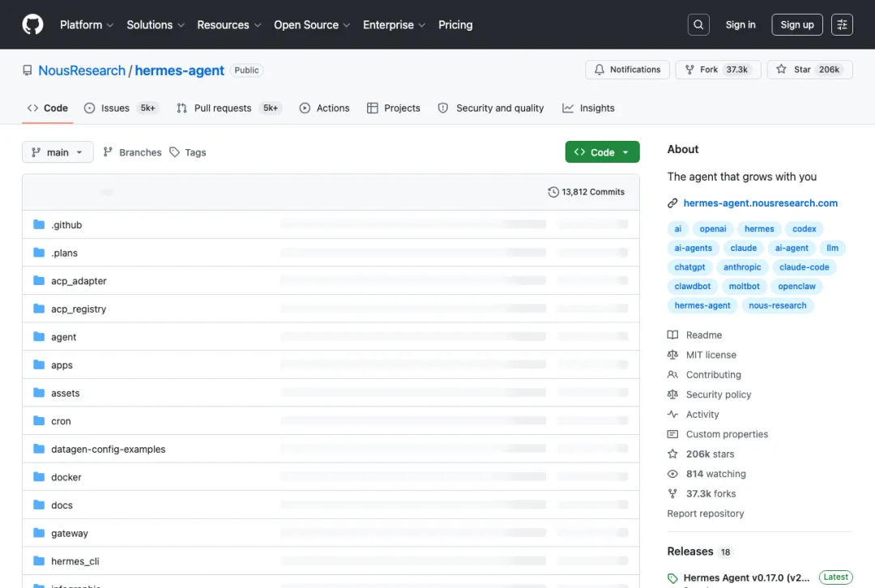875x588 pixels.
Task: Open the Pricing page
Action: point(455,25)
